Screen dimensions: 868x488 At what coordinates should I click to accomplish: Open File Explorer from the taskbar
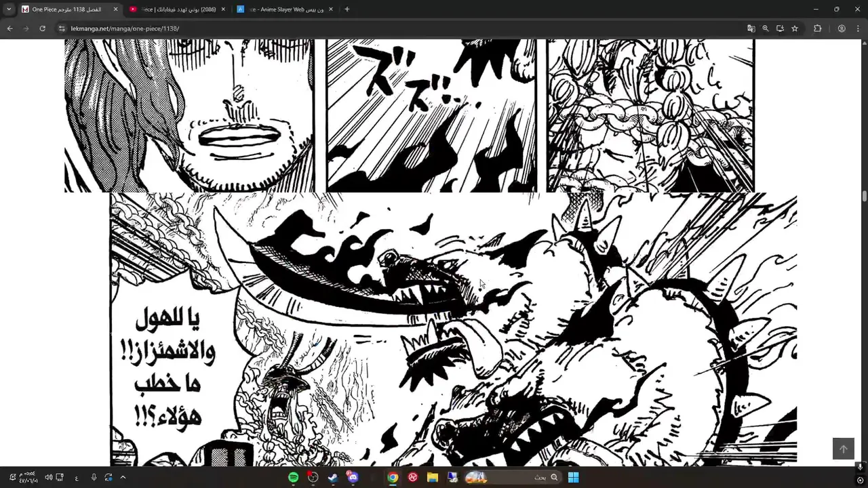pyautogui.click(x=433, y=477)
